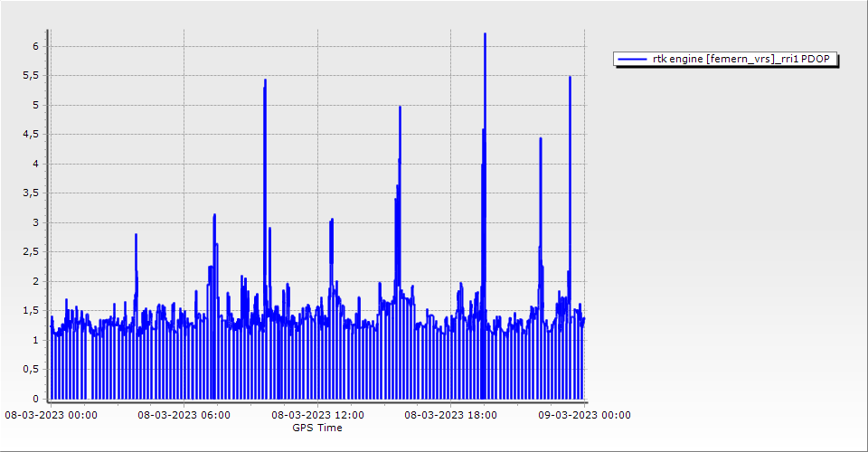
Task: Click the 4,4 spike peak after 18:00
Action: pos(541,139)
